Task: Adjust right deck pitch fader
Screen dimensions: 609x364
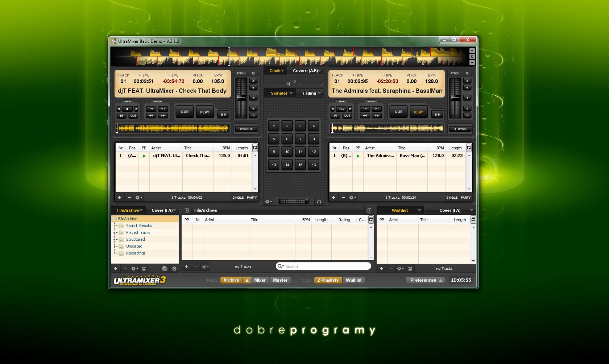Action: tap(455, 98)
